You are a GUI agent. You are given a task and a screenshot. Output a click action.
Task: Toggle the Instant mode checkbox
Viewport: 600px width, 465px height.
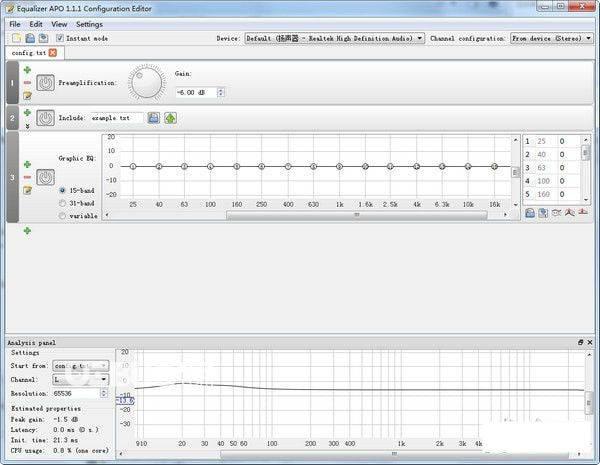click(60, 38)
